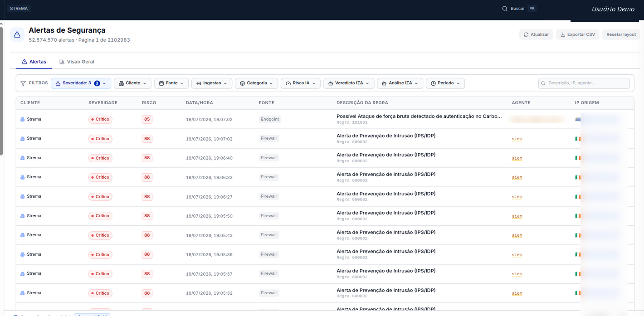Click the Irish flag in the 19:06:27 row
The width and height of the screenshot is (644, 316).
[x=578, y=196]
